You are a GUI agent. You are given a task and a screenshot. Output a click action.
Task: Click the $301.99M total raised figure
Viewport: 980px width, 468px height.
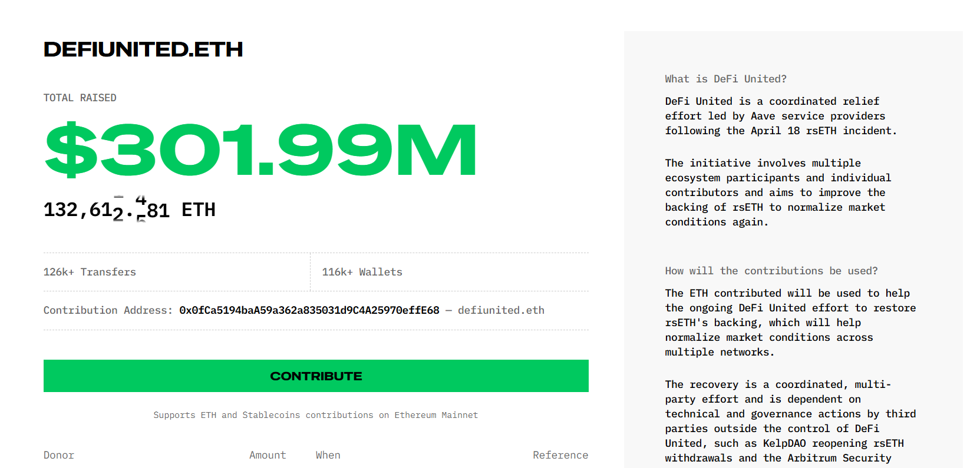(260, 150)
